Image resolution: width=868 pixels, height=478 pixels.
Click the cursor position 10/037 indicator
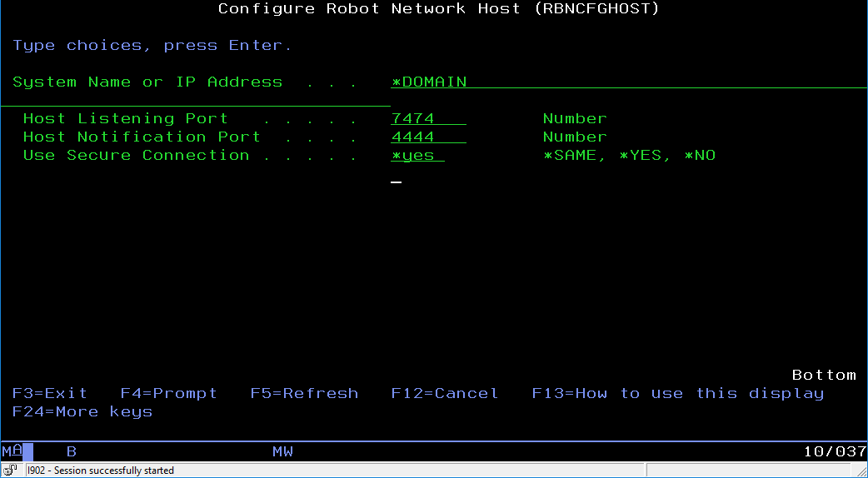pos(835,451)
